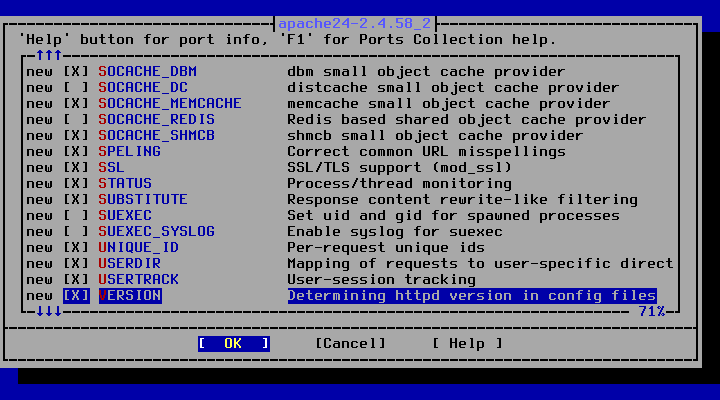Uncheck the highlighted VERSION checkbox
The image size is (720, 400).
coord(76,296)
